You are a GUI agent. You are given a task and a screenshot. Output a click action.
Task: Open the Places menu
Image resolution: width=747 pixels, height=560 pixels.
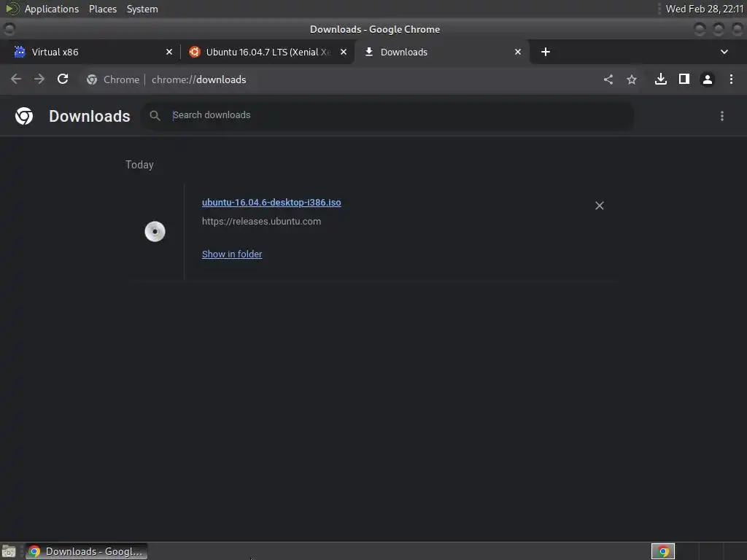point(103,9)
